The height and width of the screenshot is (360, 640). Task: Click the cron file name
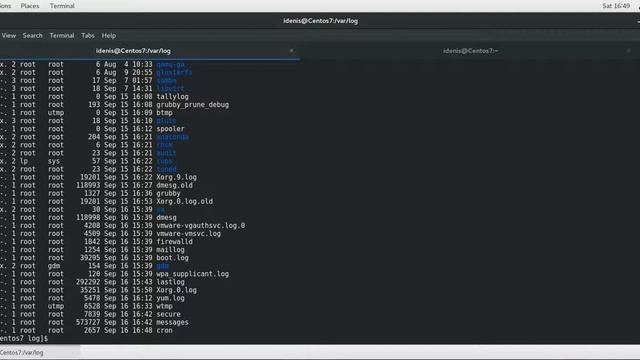(x=164, y=330)
